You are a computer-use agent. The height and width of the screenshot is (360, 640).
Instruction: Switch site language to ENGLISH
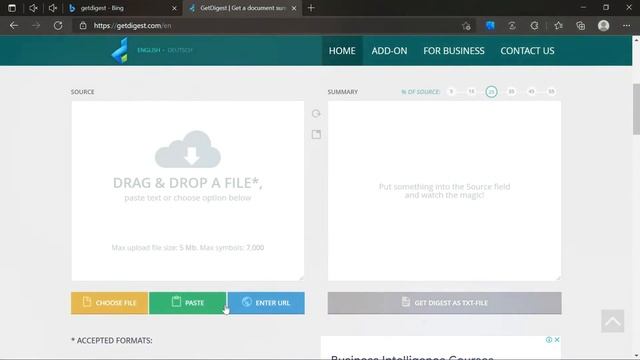coord(149,50)
